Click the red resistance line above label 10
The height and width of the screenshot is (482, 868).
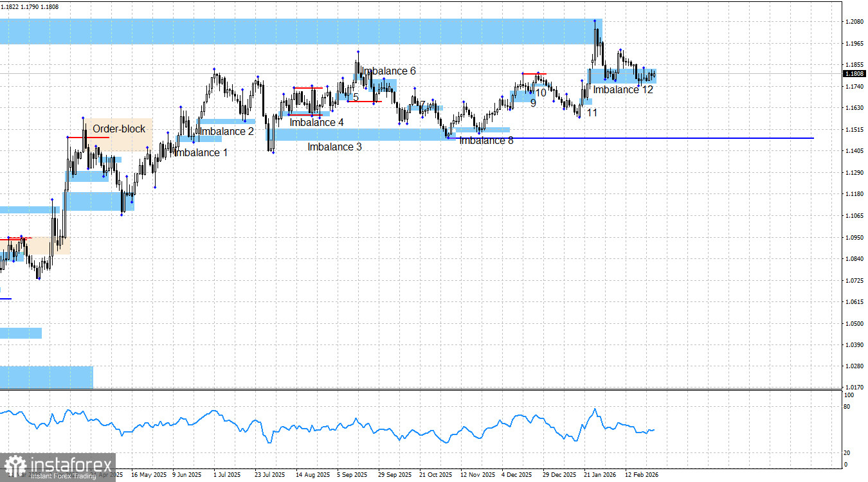tap(535, 74)
